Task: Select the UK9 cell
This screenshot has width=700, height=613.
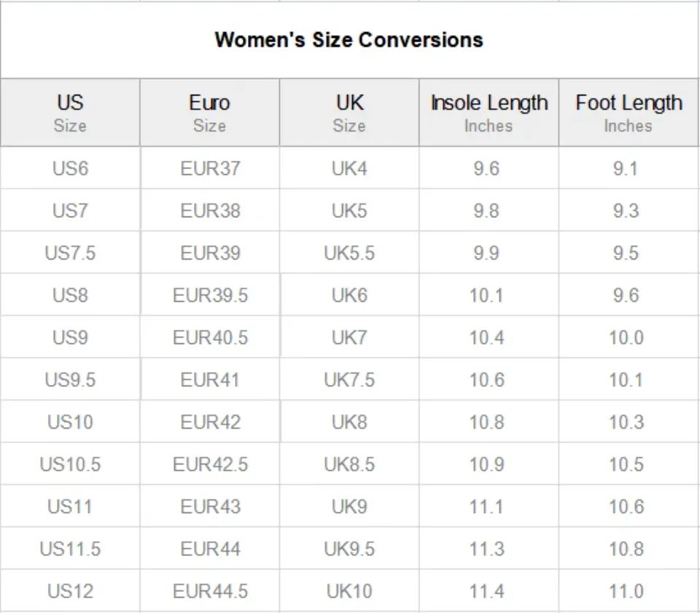Action: 349,507
